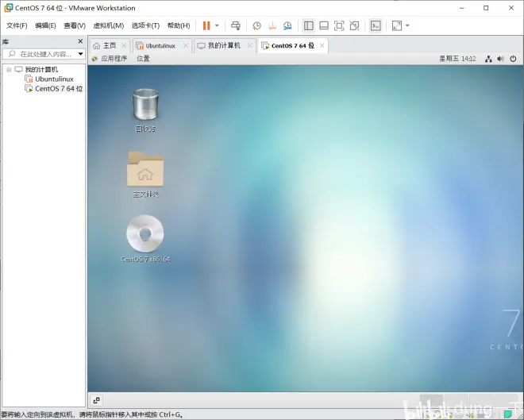The image size is (524, 420).
Task: Send Ctrl+Alt+Del to the virtual machine
Action: pos(236,25)
